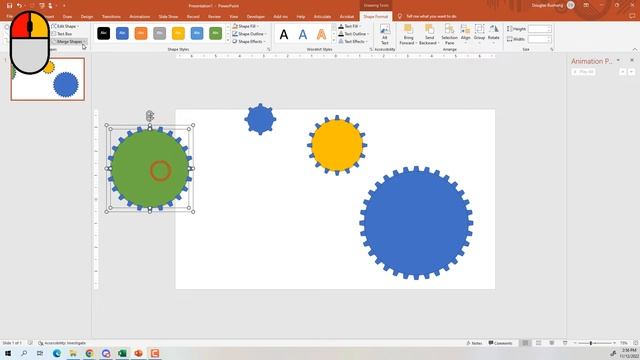
Task: Click the Windows Start button
Action: pos(8,353)
